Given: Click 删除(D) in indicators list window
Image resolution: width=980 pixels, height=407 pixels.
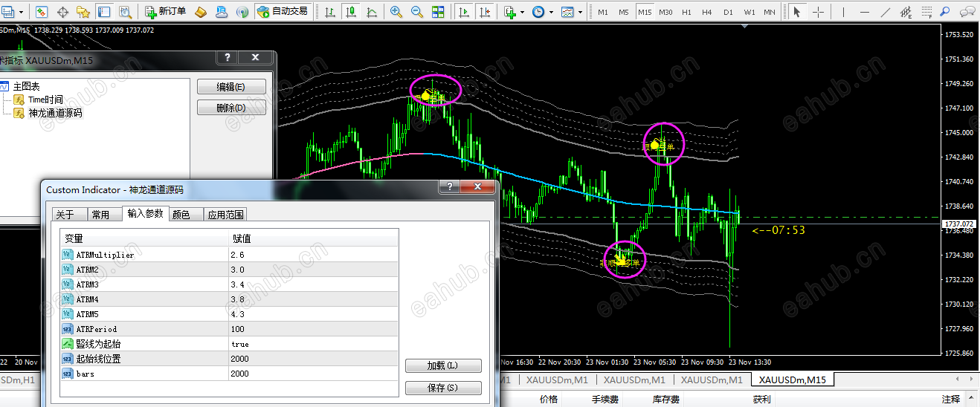Looking at the screenshot, I should tap(231, 108).
